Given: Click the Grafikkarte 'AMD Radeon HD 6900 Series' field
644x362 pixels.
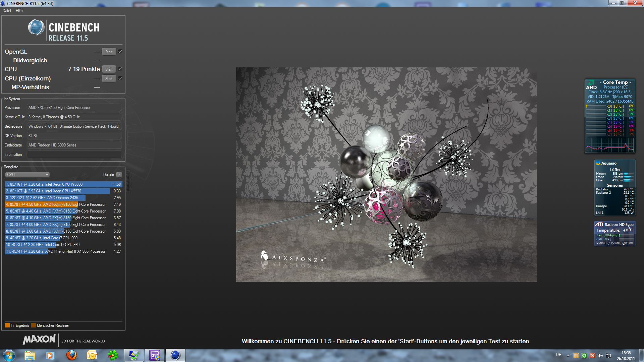Looking at the screenshot, I should [74, 145].
